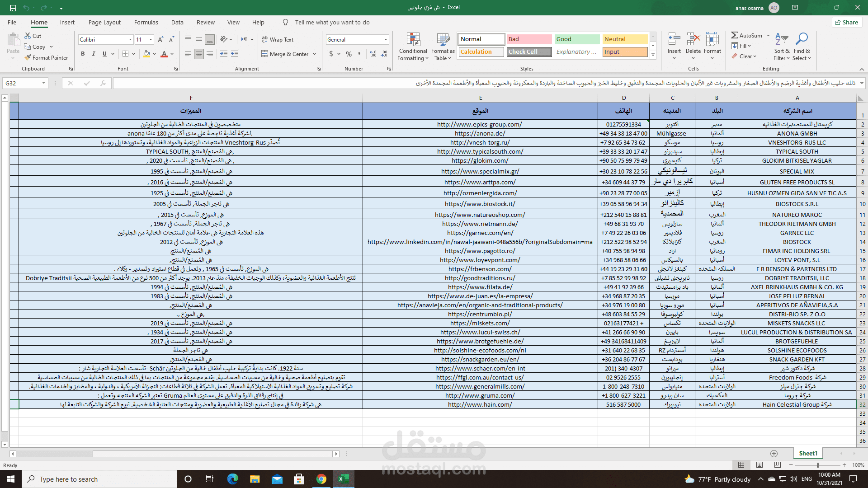
Task: Apply the Percent Style format
Action: [349, 54]
